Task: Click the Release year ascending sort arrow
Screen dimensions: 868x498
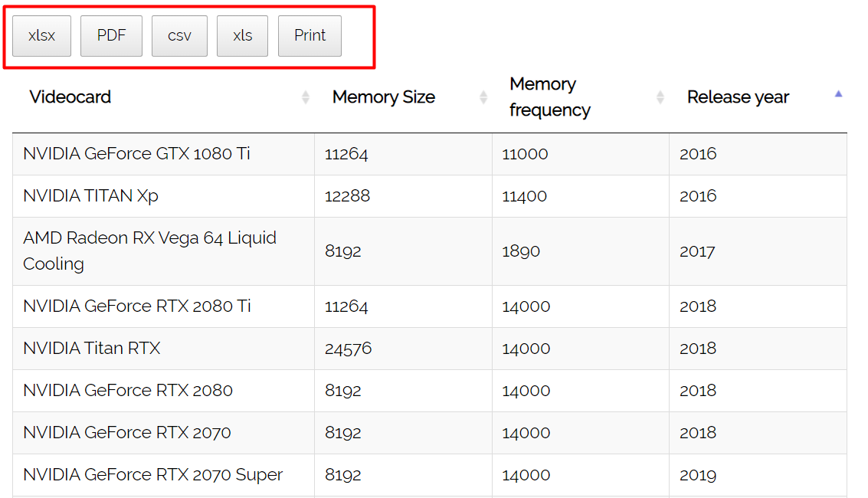Action: 838,94
